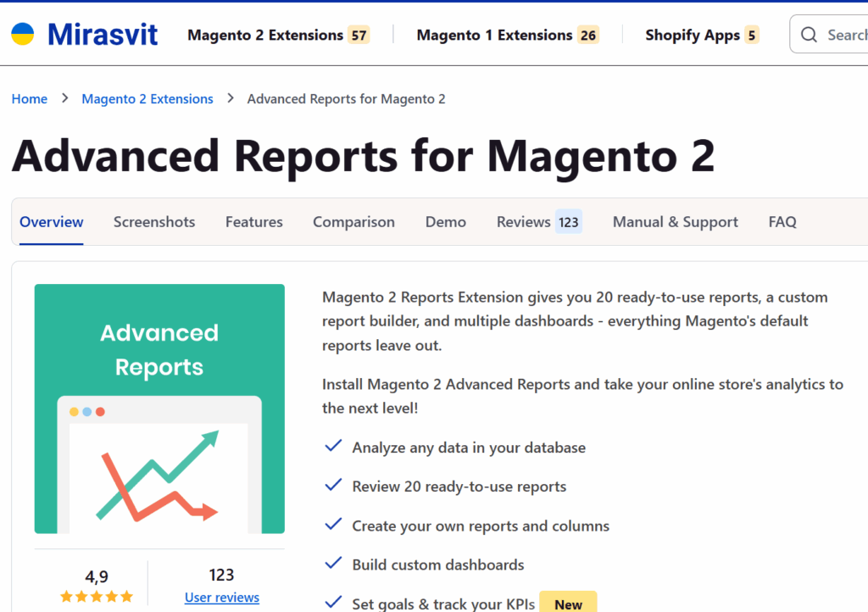Image resolution: width=868 pixels, height=612 pixels.
Task: Open the Demo tab
Action: pos(446,222)
